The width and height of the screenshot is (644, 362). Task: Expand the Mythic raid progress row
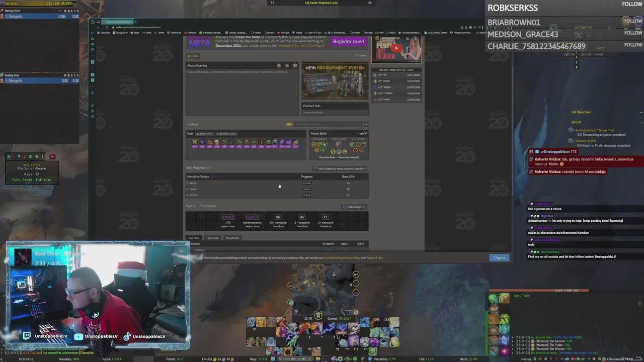[x=277, y=183]
